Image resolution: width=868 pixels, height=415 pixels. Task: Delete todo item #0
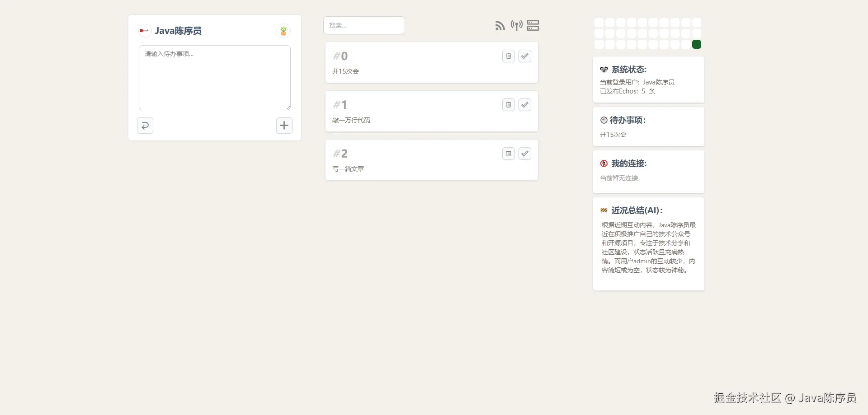tap(509, 56)
